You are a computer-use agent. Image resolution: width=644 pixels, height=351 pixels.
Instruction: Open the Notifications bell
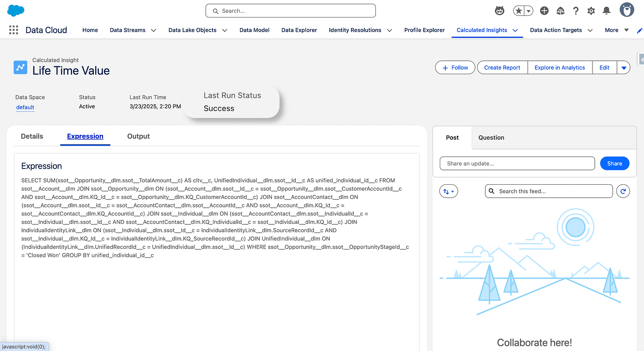[607, 11]
